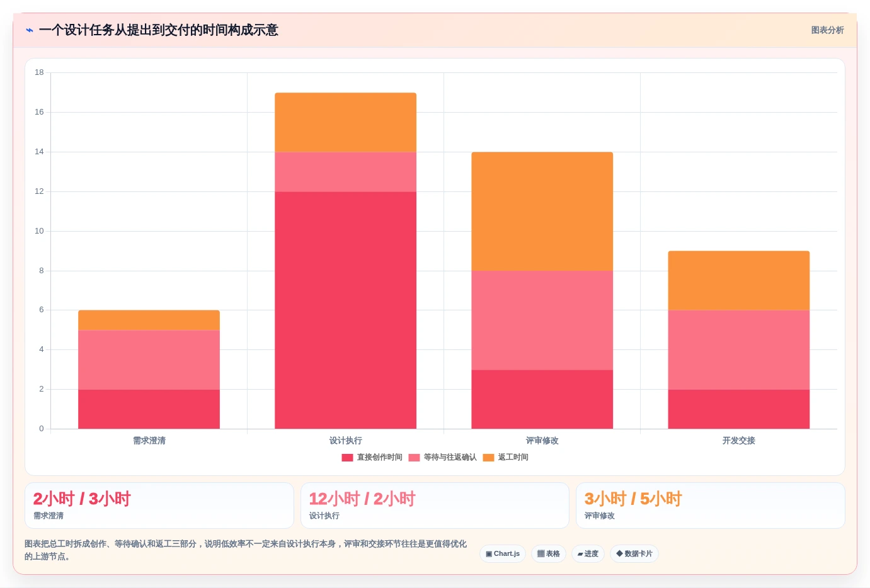This screenshot has height=588, width=870.
Task: Click the 评审修改 x-axis label
Action: pos(542,441)
